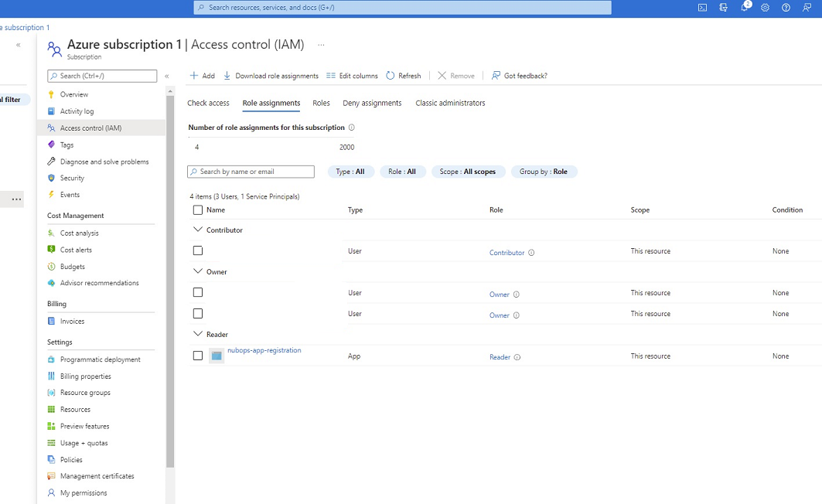
Task: Click the Advisor recommendations icon
Action: [x=51, y=283]
